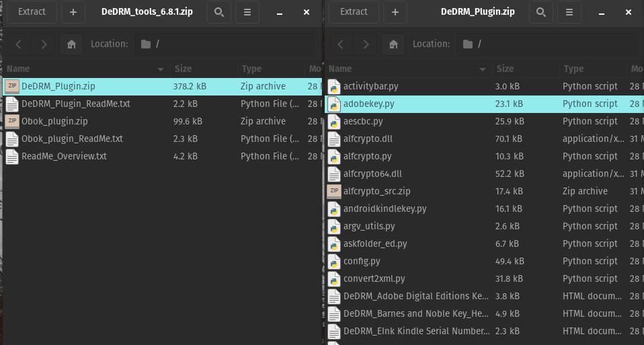Select DeDRM_Plugin_ReadMe.txt file name

coord(76,104)
